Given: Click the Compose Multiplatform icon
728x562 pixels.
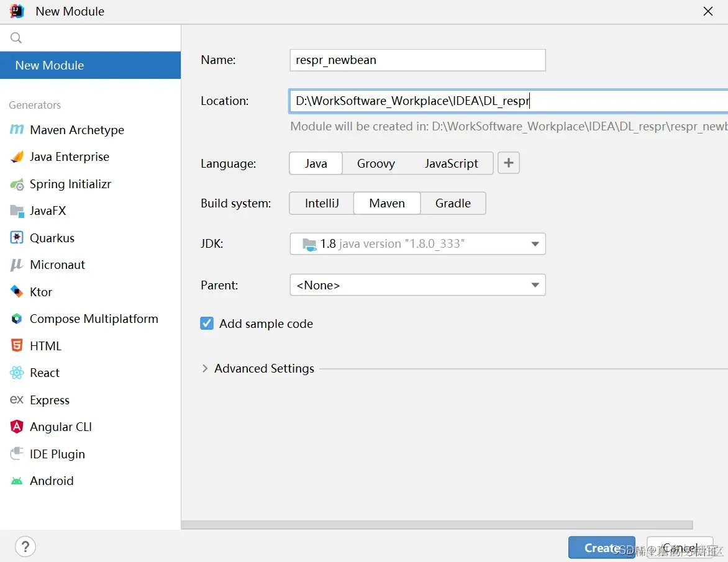Looking at the screenshot, I should point(17,319).
